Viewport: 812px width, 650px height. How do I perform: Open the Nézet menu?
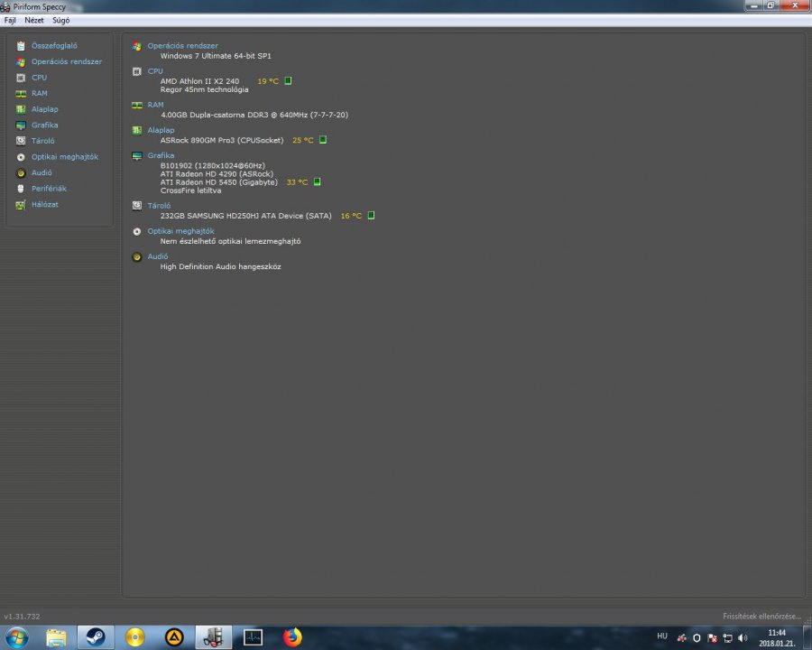click(34, 20)
